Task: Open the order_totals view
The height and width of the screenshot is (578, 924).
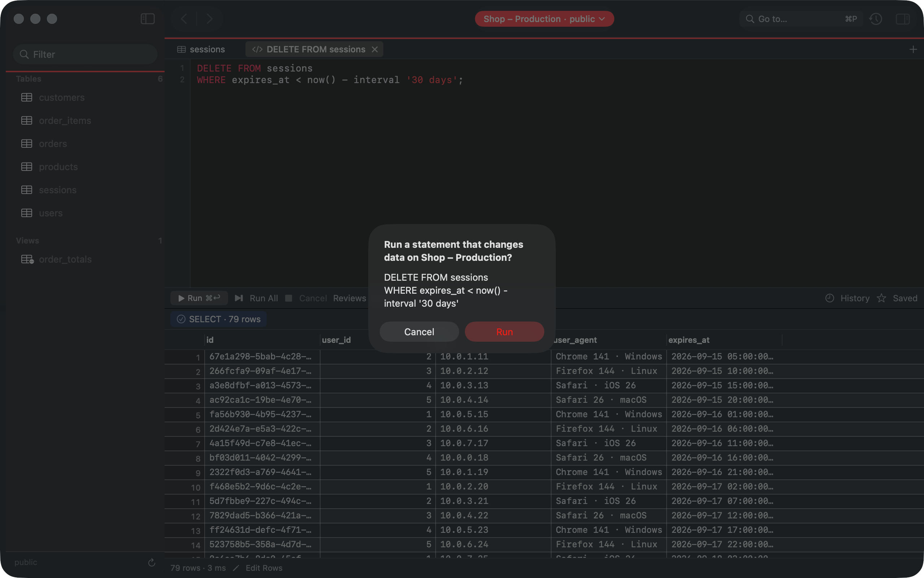Action: [x=65, y=259]
